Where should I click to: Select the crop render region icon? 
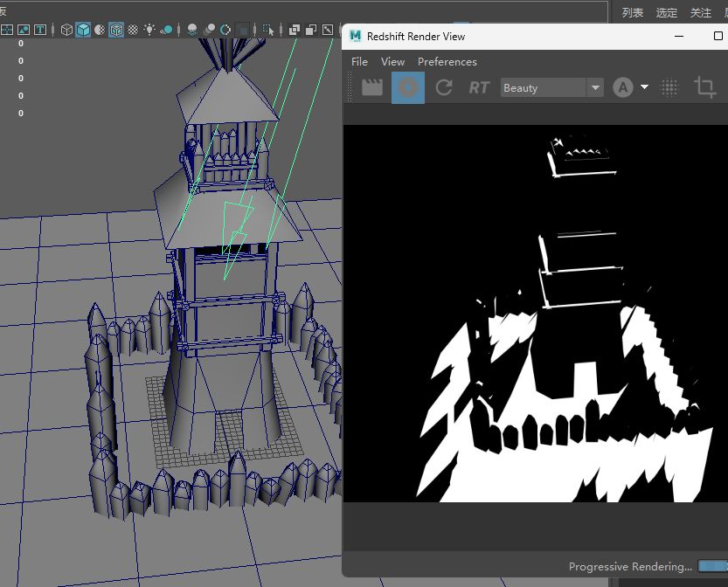pos(704,87)
